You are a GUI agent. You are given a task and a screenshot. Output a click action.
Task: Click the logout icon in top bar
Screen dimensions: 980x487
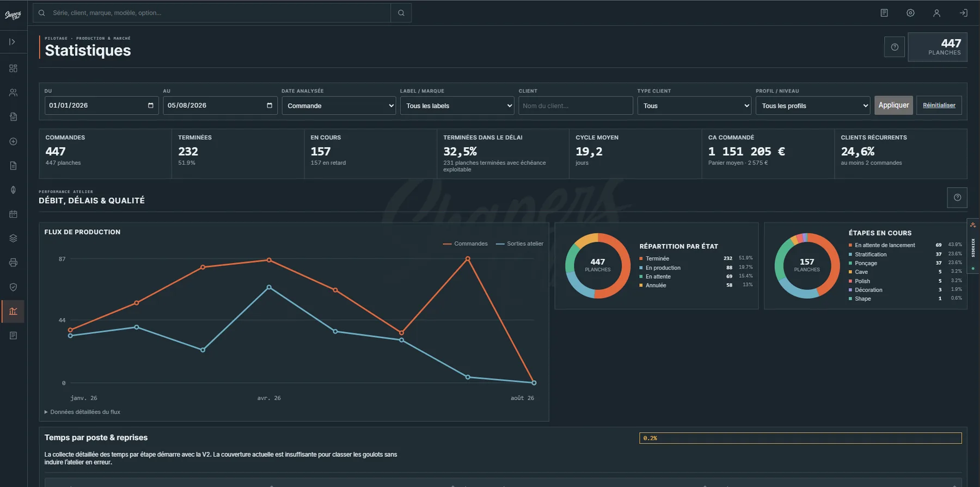[963, 13]
